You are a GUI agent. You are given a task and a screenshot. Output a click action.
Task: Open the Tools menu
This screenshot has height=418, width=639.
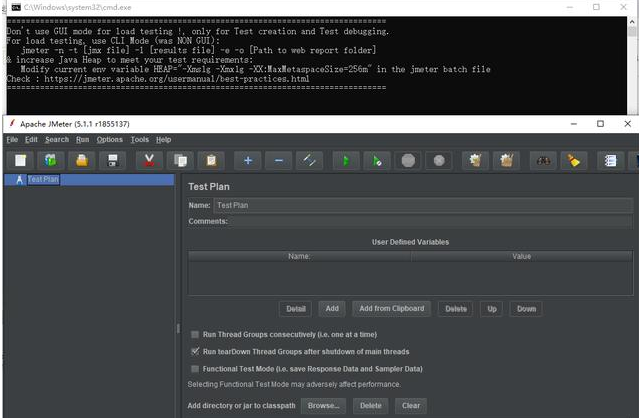(139, 139)
